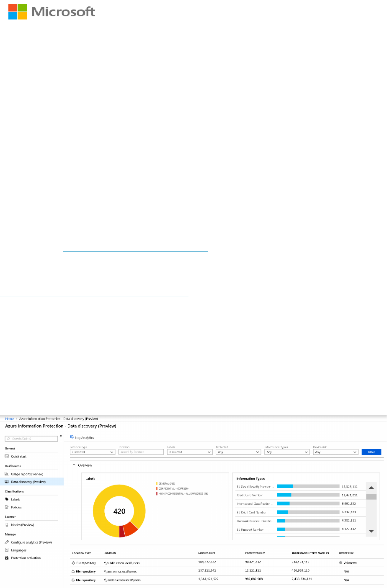Screen dimensions: 387x588
Task: Open Protection activation menu item
Action: (x=26, y=558)
